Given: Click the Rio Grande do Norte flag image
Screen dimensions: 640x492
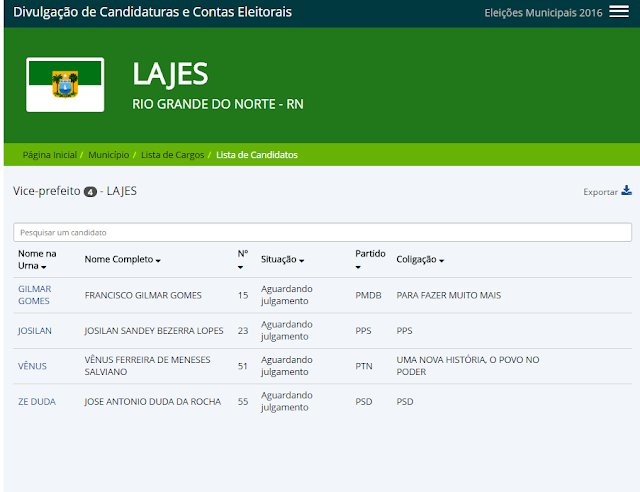Looking at the screenshot, I should [x=65, y=85].
